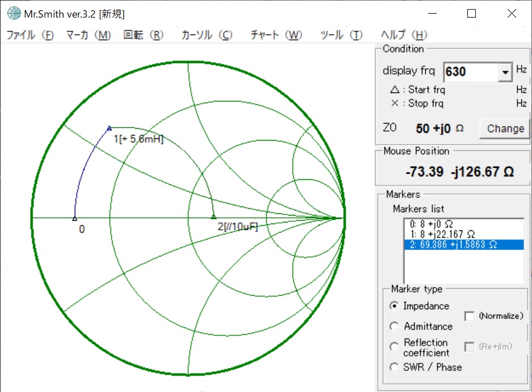Select the SWR / Phase option
Image resolution: width=532 pixels, height=392 pixels.
pyautogui.click(x=394, y=367)
